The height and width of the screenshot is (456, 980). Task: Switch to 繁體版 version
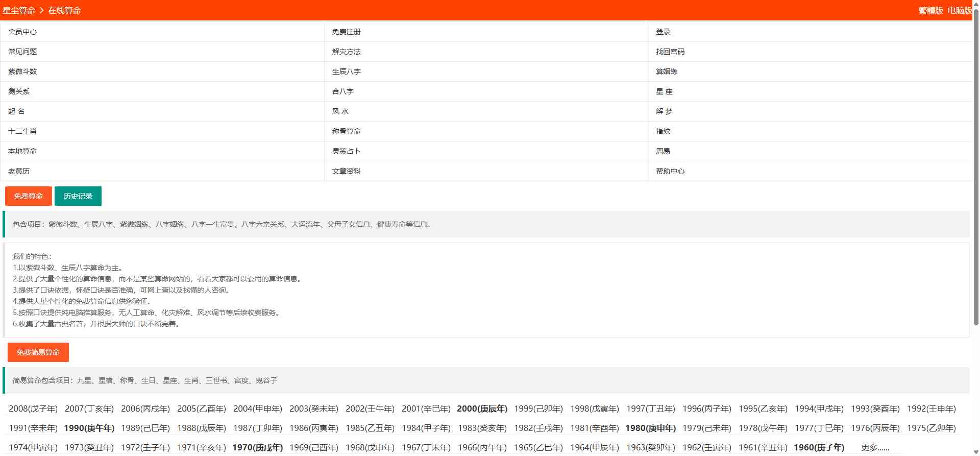click(x=930, y=11)
